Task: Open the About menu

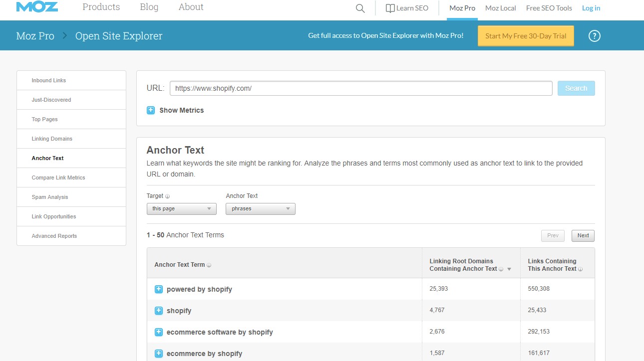Action: pyautogui.click(x=191, y=7)
